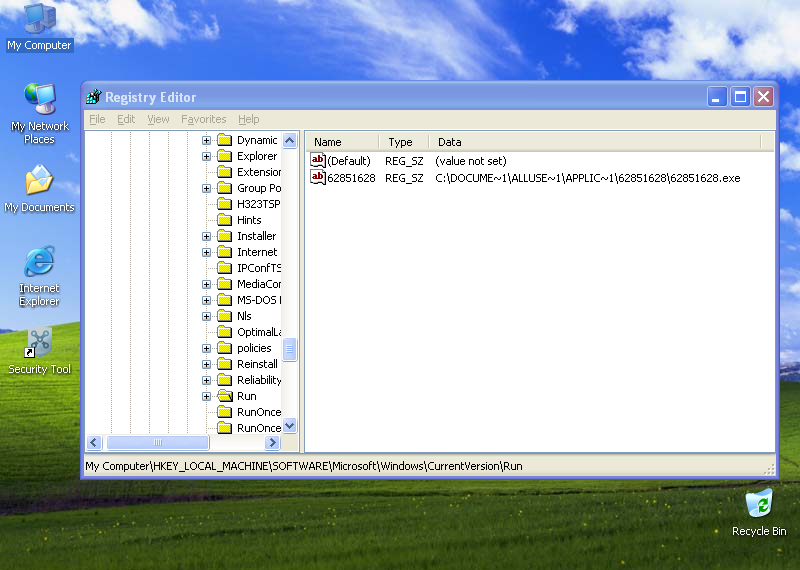Select the Recycle Bin desktop icon

click(x=759, y=513)
